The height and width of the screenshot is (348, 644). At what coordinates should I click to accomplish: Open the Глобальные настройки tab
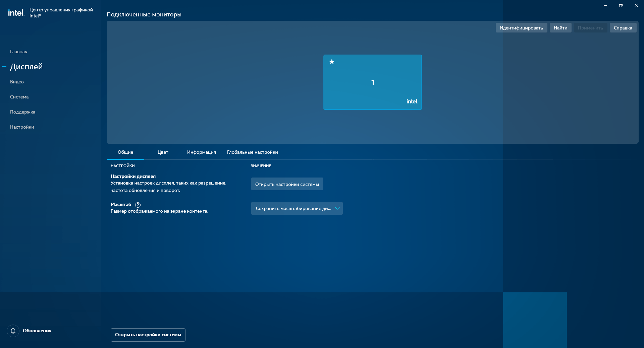coord(253,152)
